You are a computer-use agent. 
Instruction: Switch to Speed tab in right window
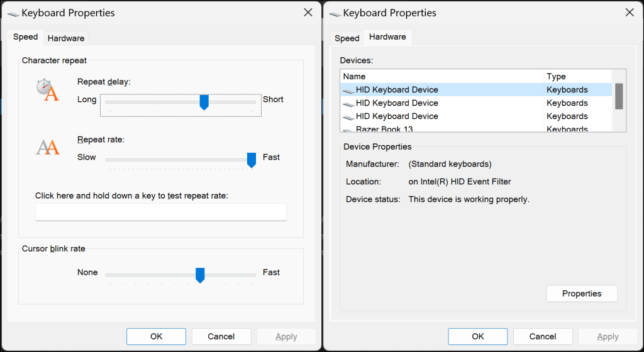[x=347, y=38]
